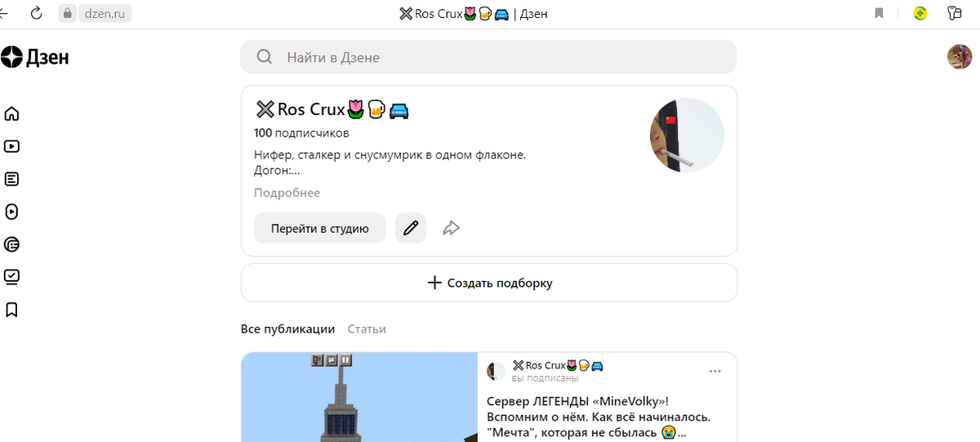Click the lock site-info icon

[x=68, y=14]
